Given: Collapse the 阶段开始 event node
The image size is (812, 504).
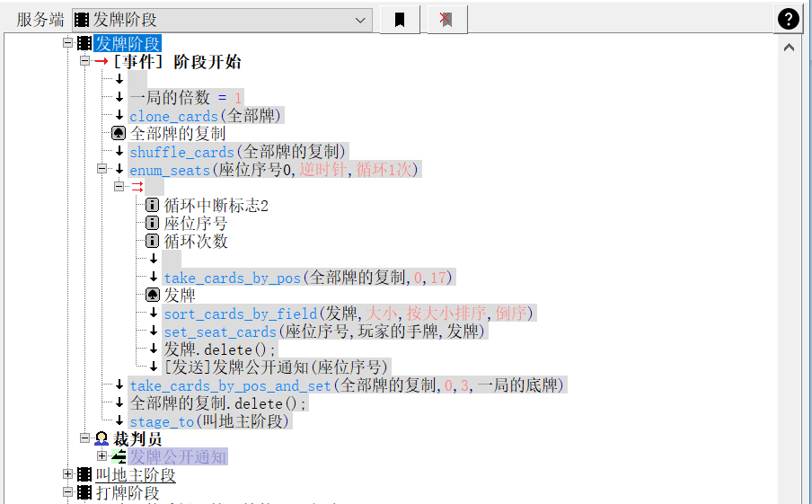Looking at the screenshot, I should (x=84, y=62).
